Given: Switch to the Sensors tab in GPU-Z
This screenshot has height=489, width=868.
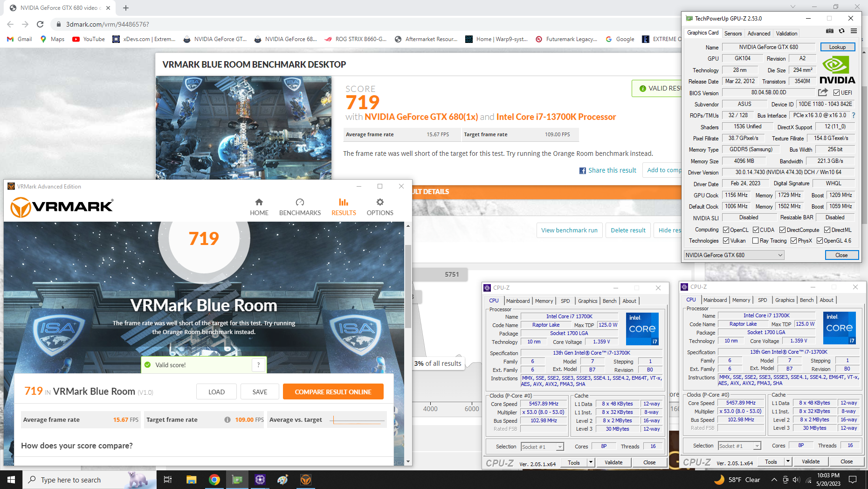Looking at the screenshot, I should pos(733,34).
